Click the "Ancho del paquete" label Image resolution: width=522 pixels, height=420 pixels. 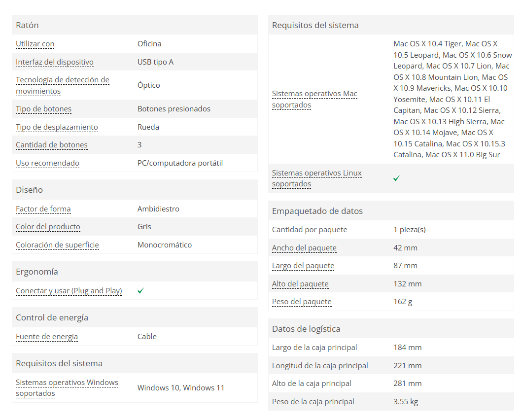pos(304,248)
